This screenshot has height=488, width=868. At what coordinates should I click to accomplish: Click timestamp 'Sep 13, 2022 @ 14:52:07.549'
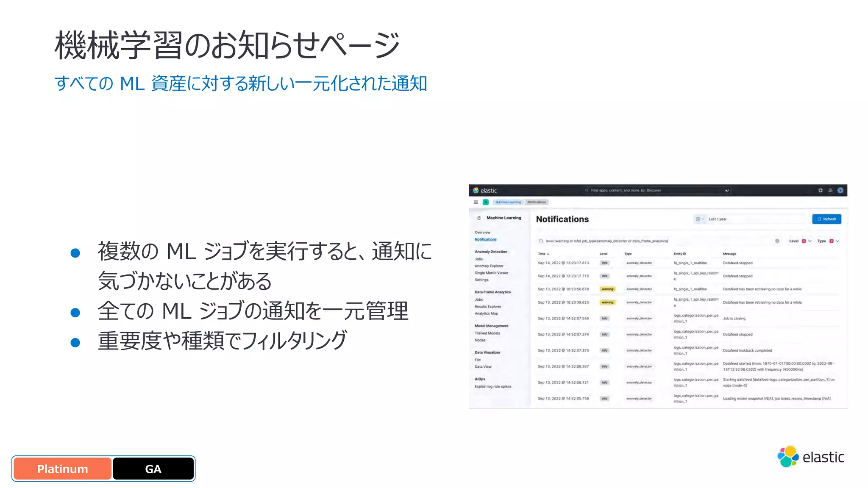tap(563, 319)
